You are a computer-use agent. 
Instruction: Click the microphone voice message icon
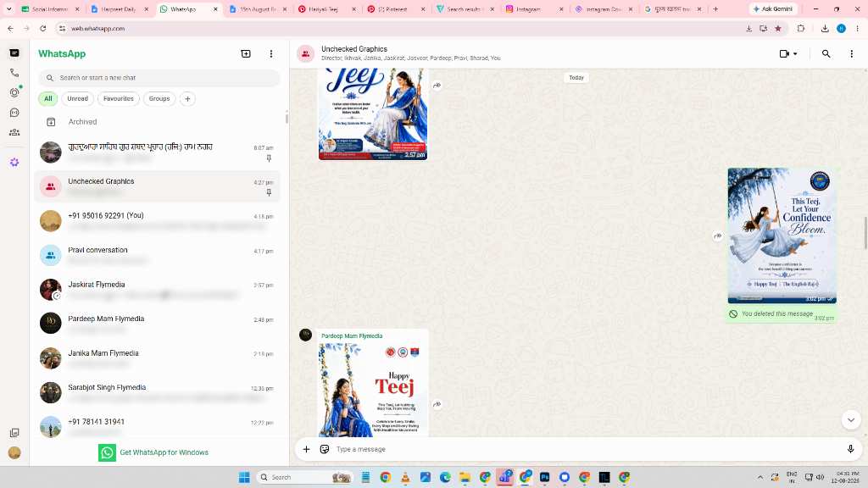pyautogui.click(x=850, y=449)
